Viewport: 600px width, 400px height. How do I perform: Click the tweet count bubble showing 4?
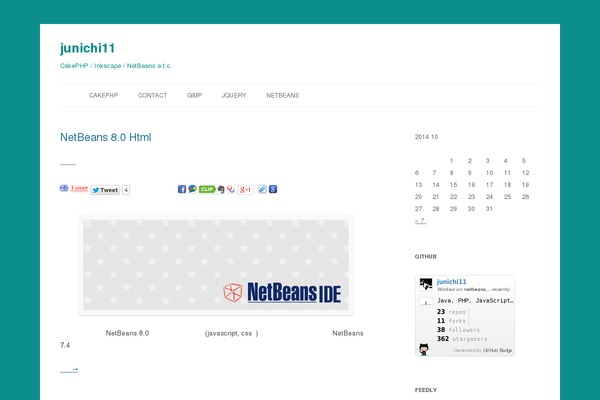(x=126, y=190)
